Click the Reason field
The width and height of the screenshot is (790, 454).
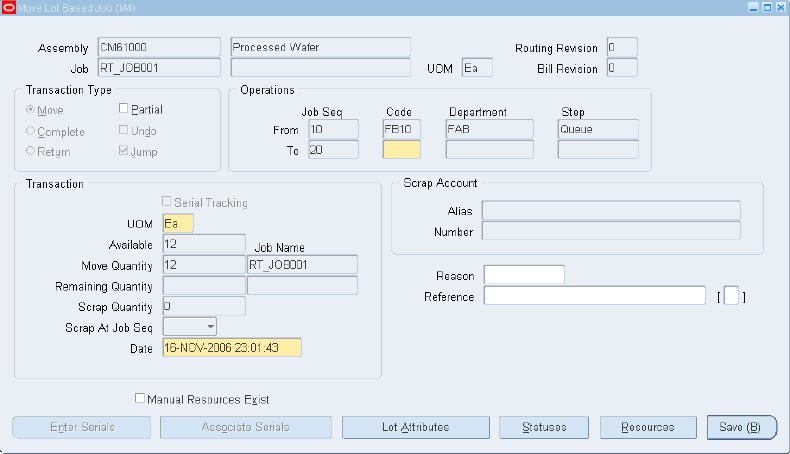[x=524, y=275]
